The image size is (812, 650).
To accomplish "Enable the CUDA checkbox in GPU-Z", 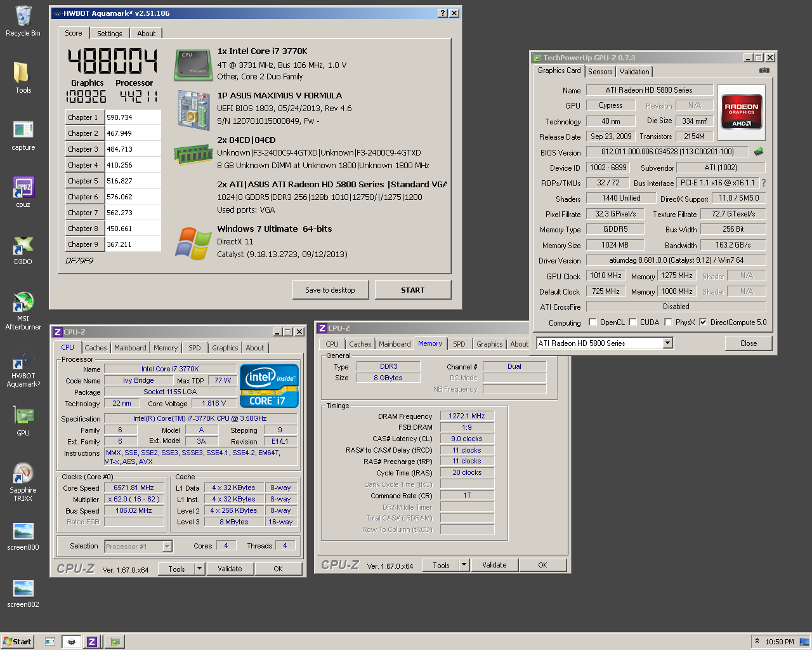I will [x=632, y=322].
